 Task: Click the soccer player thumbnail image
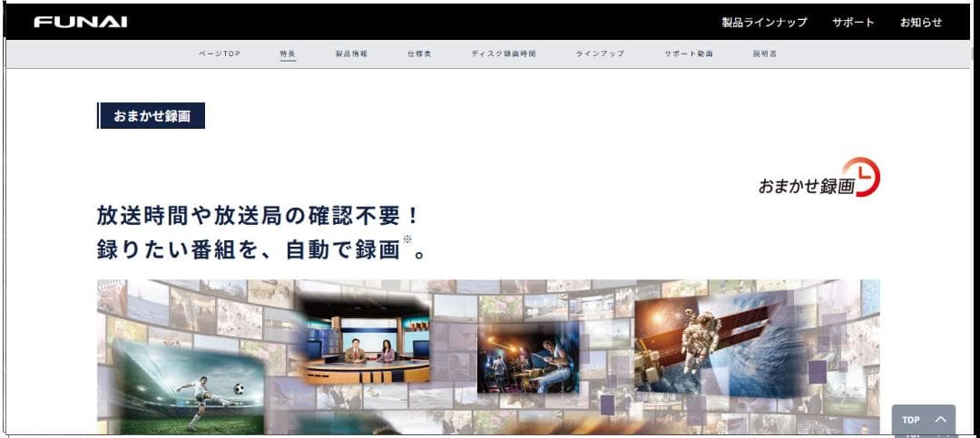tap(191, 387)
